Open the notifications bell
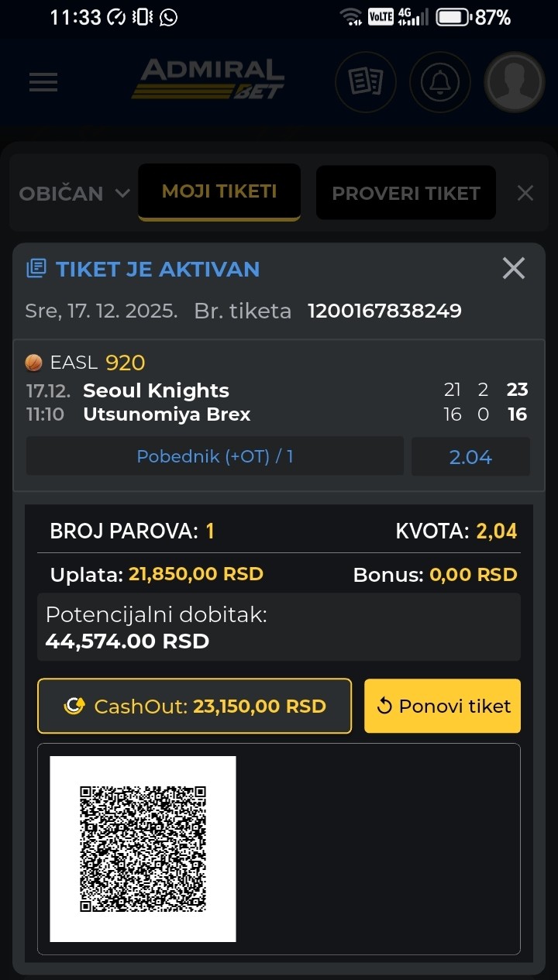558x980 pixels. tap(439, 82)
